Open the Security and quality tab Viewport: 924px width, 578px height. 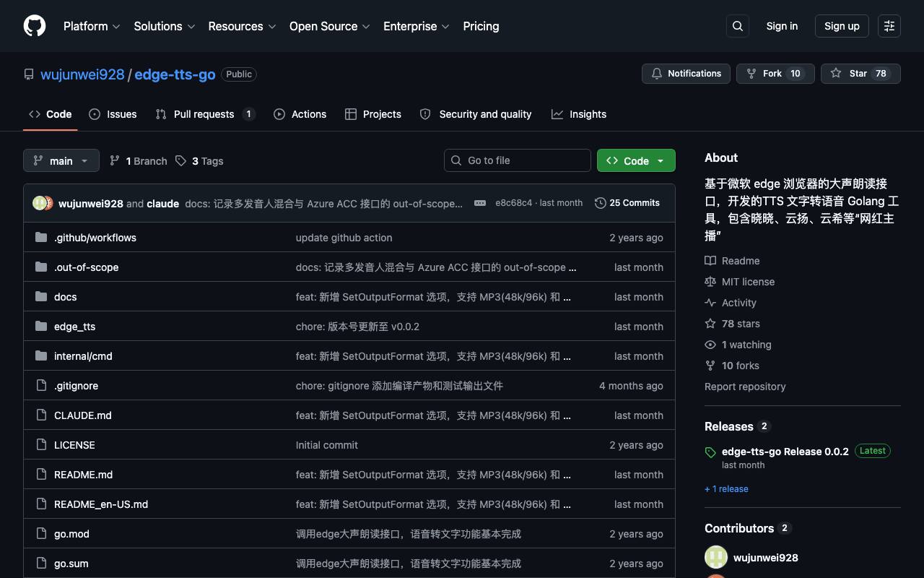click(x=476, y=114)
